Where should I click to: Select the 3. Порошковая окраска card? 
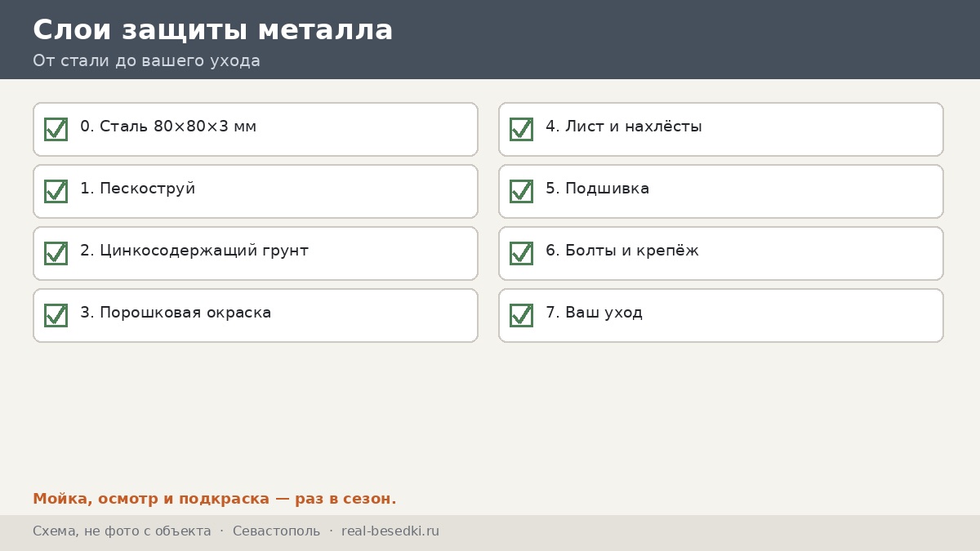(256, 315)
